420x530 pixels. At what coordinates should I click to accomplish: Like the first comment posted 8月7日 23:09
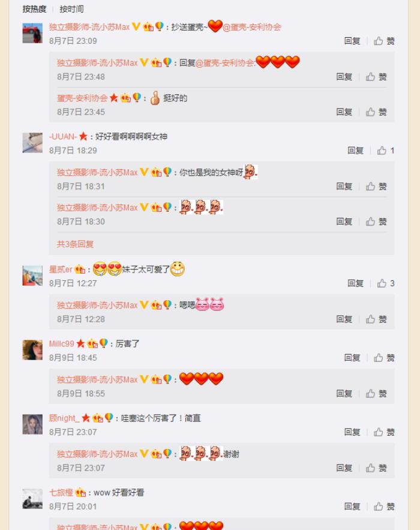(x=384, y=41)
